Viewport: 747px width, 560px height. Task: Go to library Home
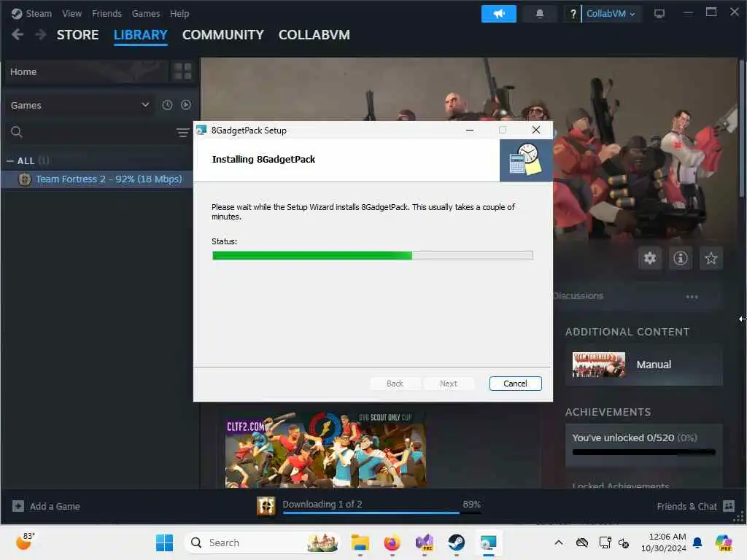86,71
